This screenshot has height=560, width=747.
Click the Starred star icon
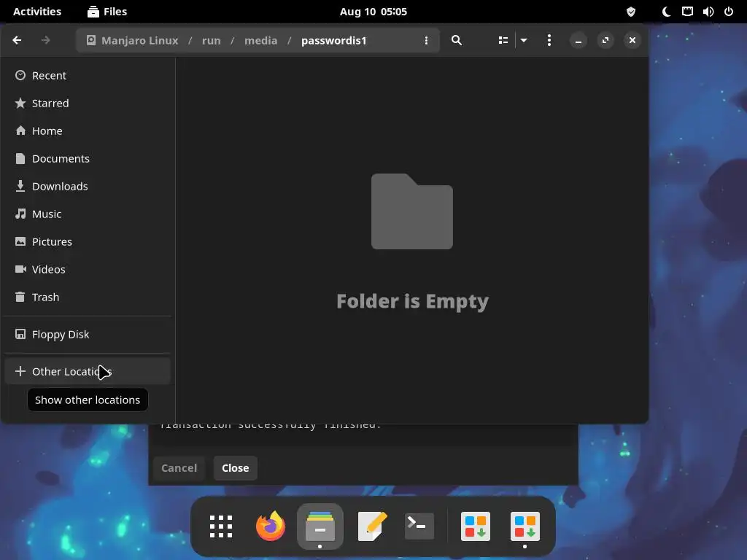(x=20, y=103)
